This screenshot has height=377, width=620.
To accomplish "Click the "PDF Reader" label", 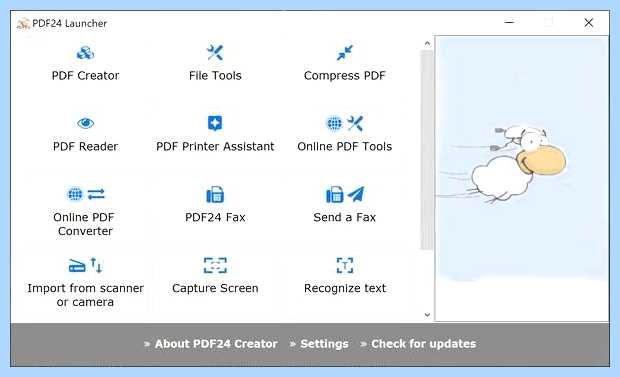I will click(85, 146).
